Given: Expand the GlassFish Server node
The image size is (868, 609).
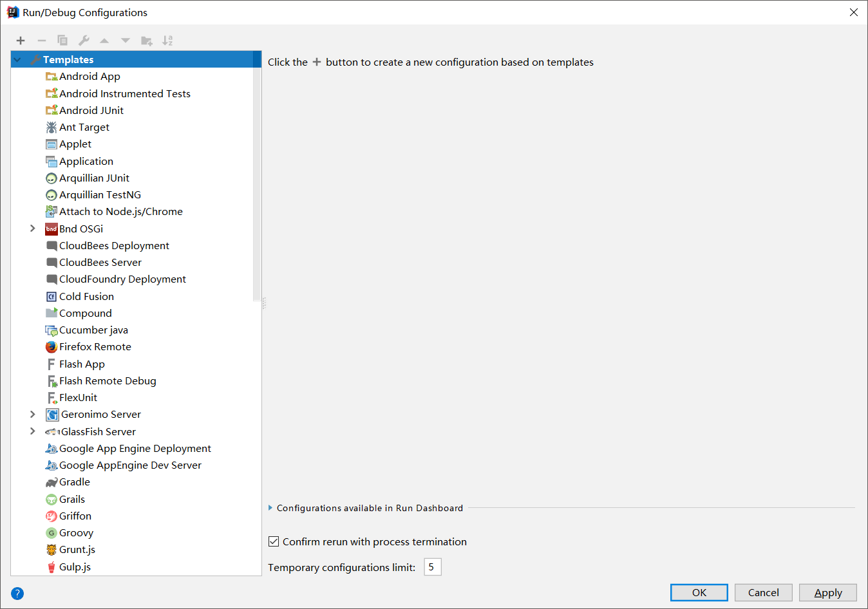Looking at the screenshot, I should pos(32,431).
